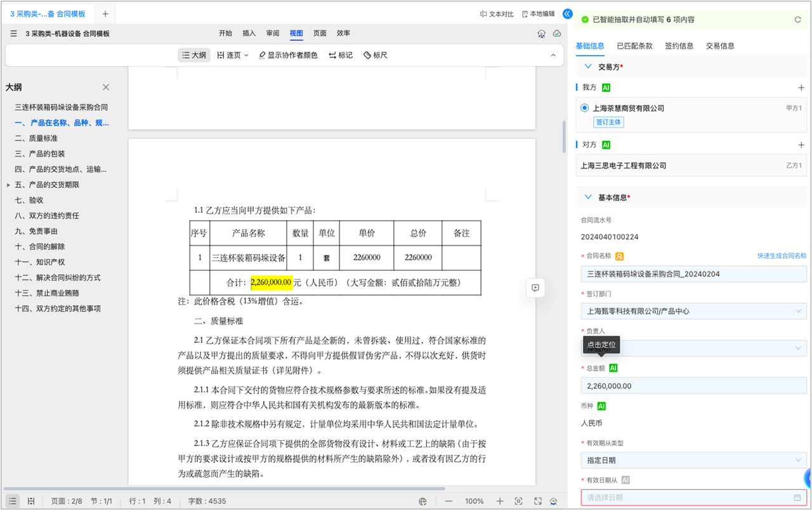This screenshot has height=510, width=812.
Task: Click the orange icon next to 合同名称
Action: pyautogui.click(x=620, y=256)
